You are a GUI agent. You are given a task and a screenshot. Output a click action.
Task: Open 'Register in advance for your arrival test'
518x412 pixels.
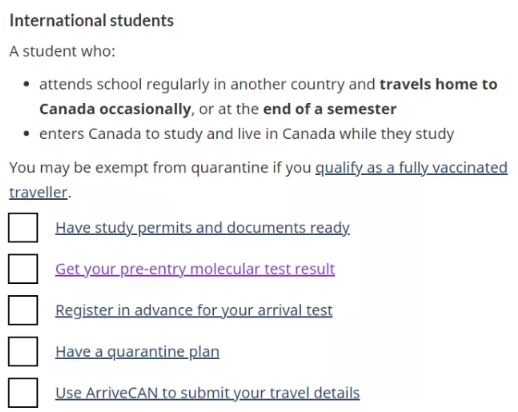pos(194,311)
